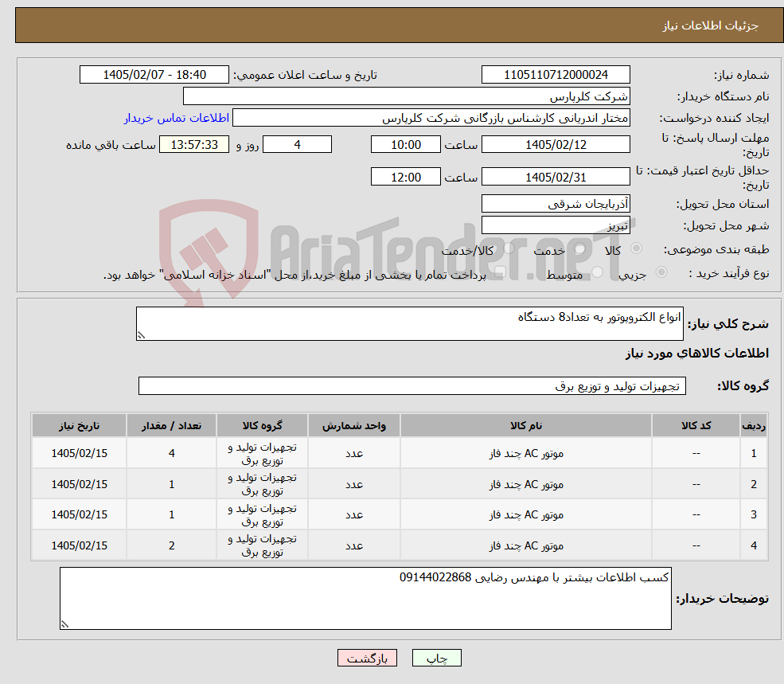Click the شماره نیاز number field
This screenshot has width=784, height=684.
(x=556, y=75)
